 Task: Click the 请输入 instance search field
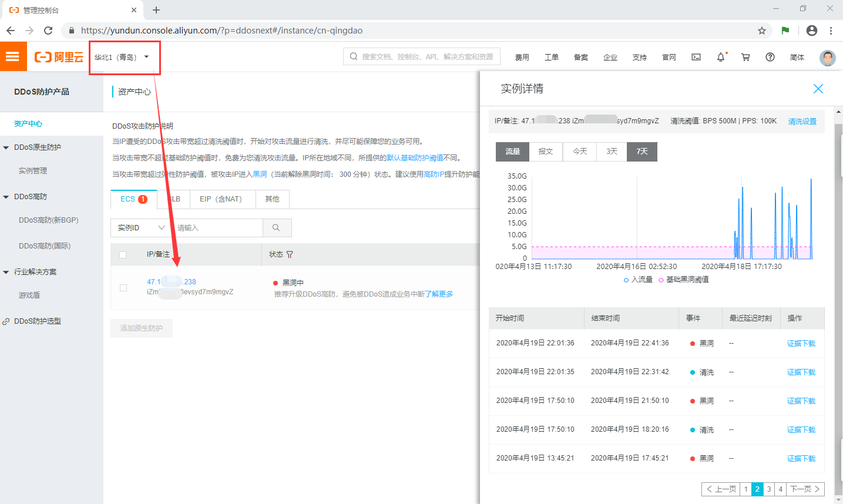coord(217,228)
